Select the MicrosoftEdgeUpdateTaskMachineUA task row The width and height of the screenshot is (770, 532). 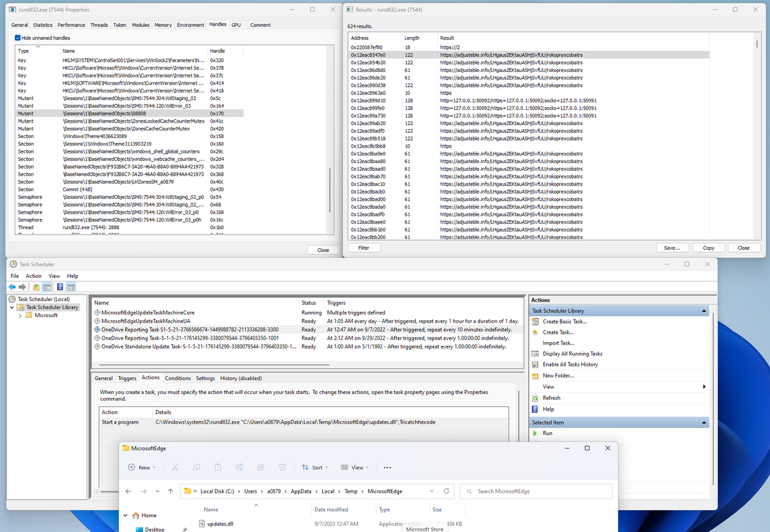[307, 321]
